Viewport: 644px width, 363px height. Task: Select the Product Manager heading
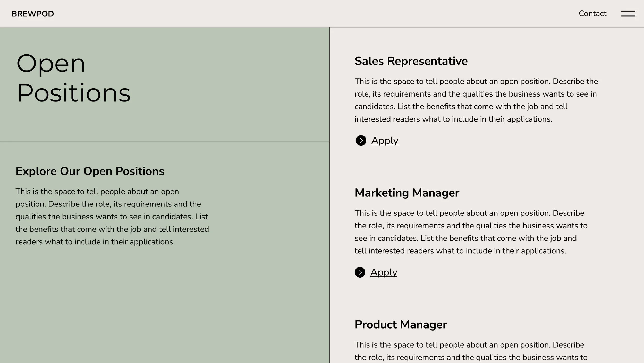point(401,324)
